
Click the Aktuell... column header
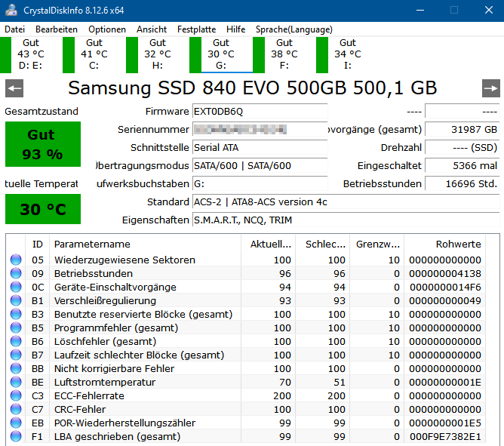coord(268,244)
